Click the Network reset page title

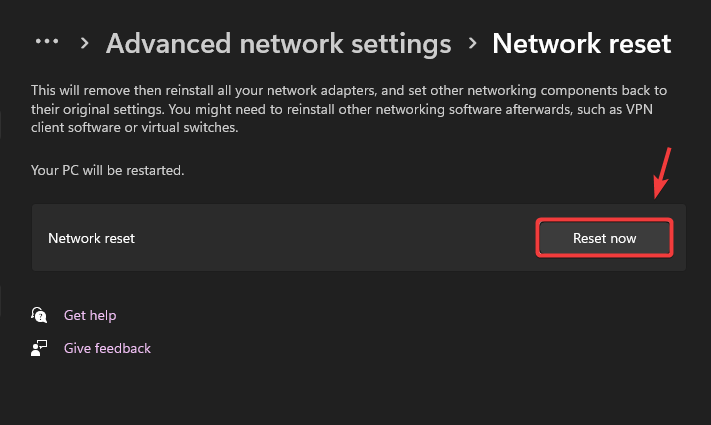coord(581,44)
